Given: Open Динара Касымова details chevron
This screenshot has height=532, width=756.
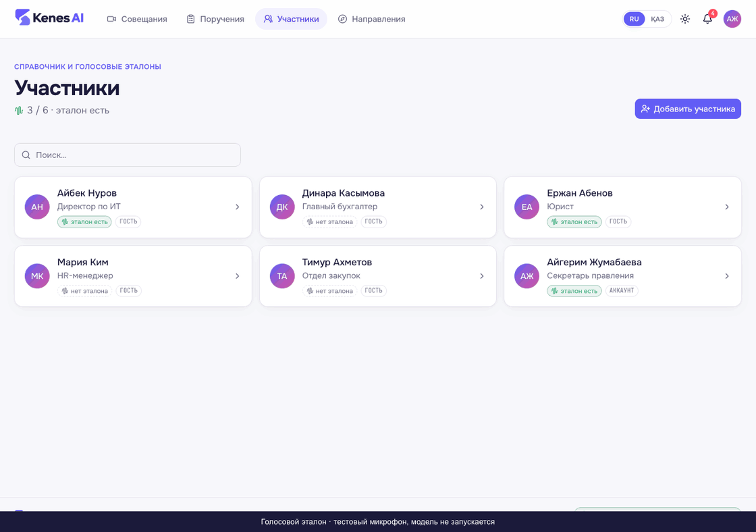Looking at the screenshot, I should click(482, 207).
